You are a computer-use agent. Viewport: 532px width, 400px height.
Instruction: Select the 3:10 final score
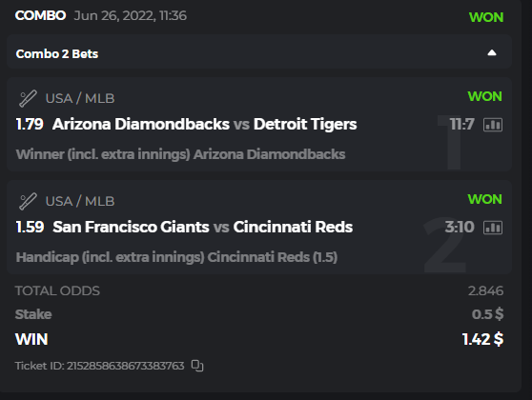point(460,227)
